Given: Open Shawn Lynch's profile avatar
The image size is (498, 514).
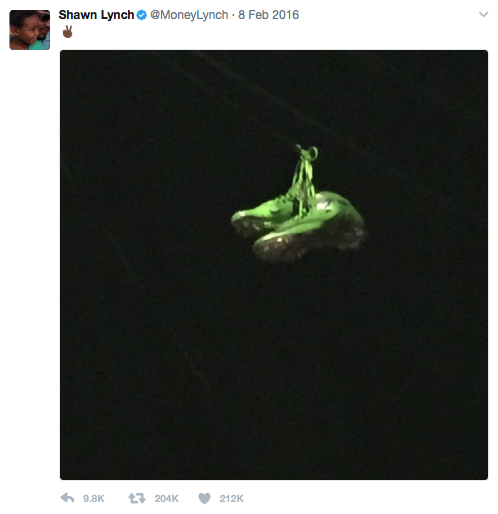Looking at the screenshot, I should (30, 30).
